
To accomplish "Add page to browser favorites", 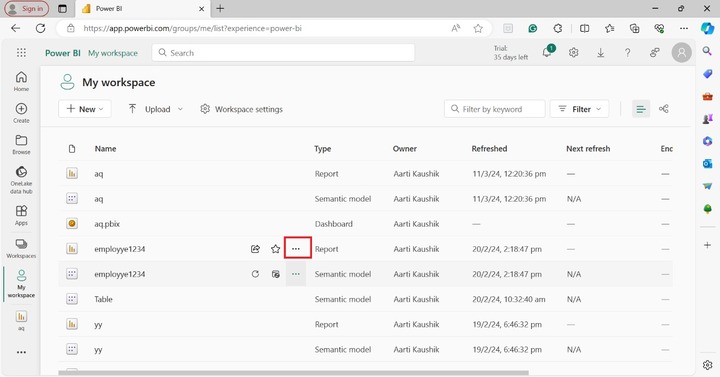I will [x=478, y=28].
